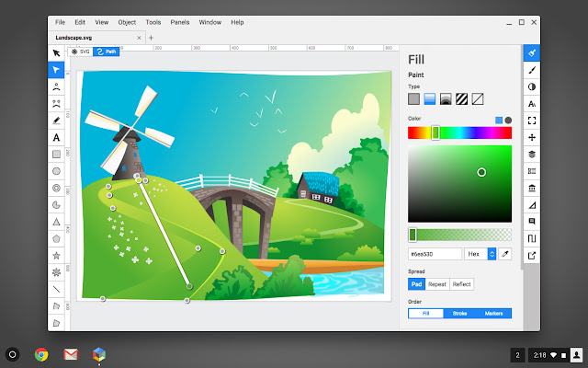Click the opacity alpha slider
The height and width of the screenshot is (368, 588).
click(x=459, y=235)
